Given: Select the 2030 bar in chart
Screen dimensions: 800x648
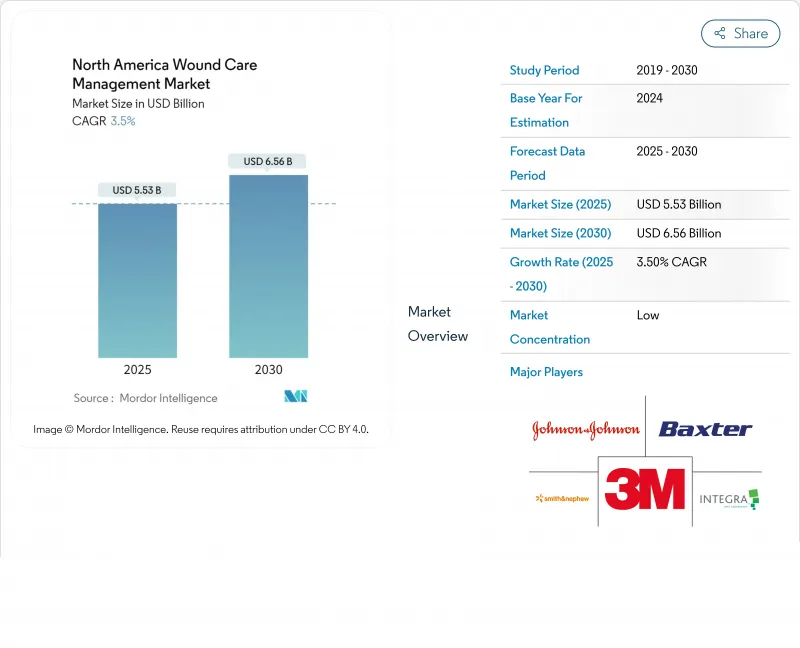Looking at the screenshot, I should [x=268, y=266].
